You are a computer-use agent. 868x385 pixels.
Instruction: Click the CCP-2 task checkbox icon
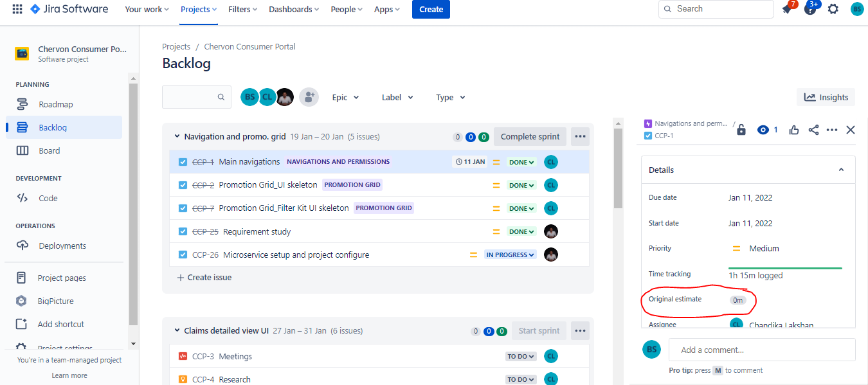(183, 185)
